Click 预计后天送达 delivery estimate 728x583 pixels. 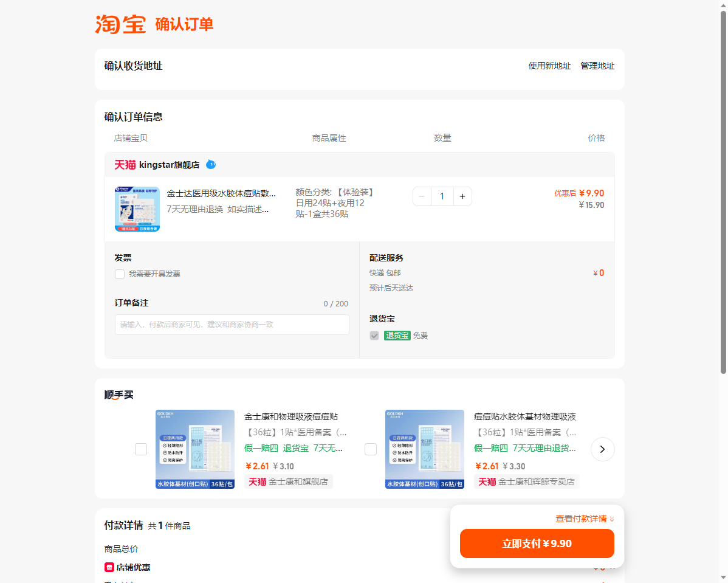391,288
